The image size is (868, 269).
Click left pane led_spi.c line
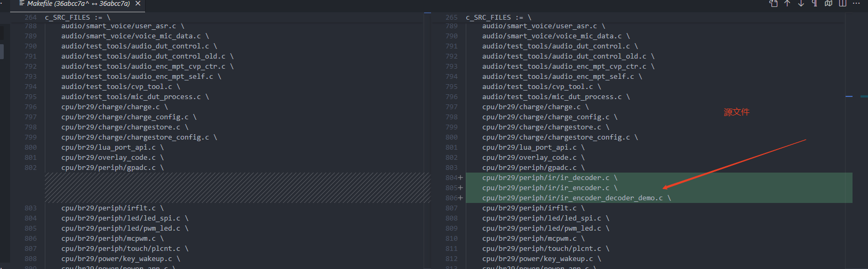(125, 218)
